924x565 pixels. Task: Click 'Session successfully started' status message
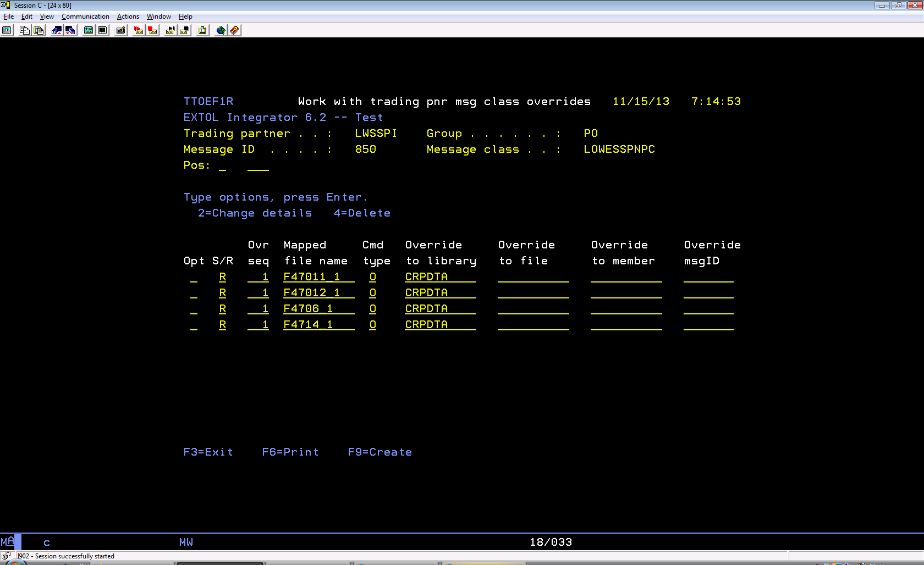click(x=75, y=556)
